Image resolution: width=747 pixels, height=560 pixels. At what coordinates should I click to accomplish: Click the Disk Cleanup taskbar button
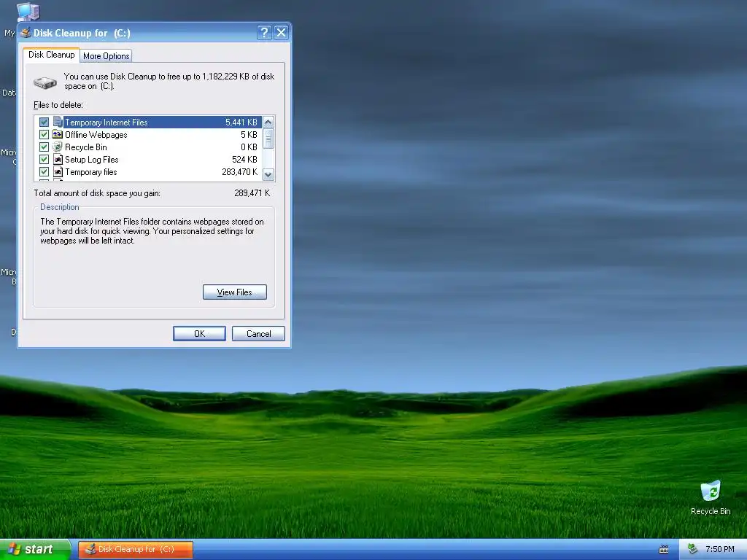pyautogui.click(x=136, y=549)
